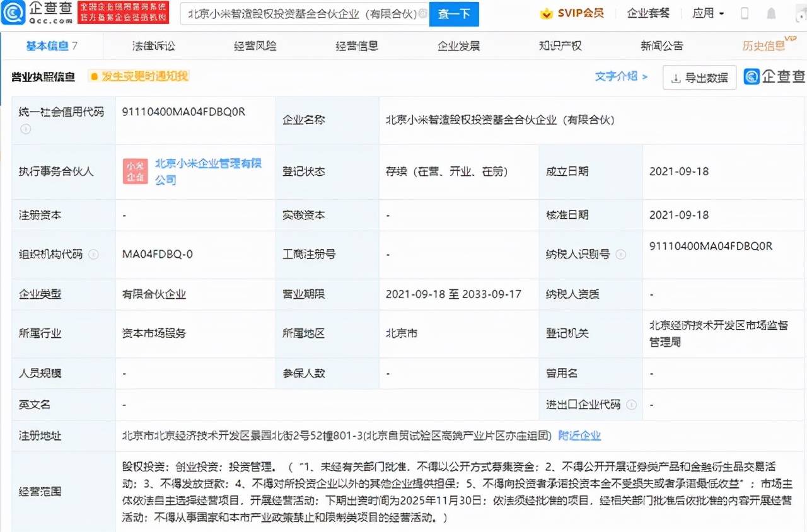
Task: Select the 历史信息 VIP tab
Action: tap(764, 46)
